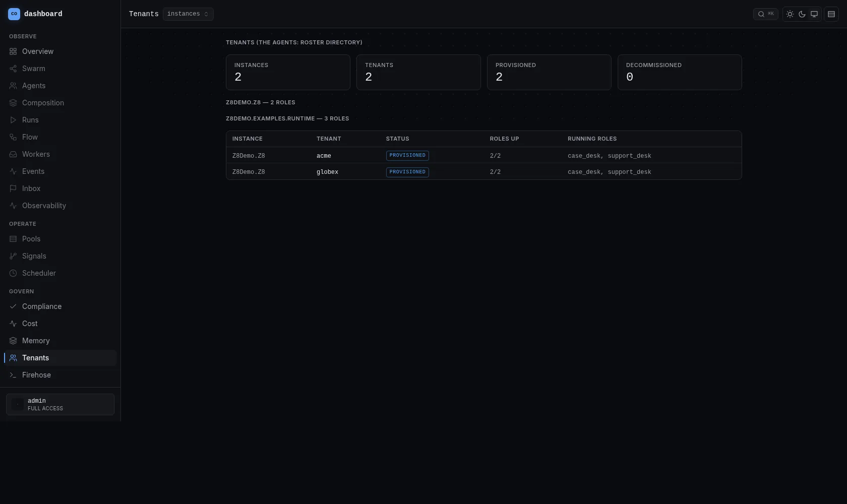Click the globex tenant name
The height and width of the screenshot is (504, 847).
(x=327, y=172)
